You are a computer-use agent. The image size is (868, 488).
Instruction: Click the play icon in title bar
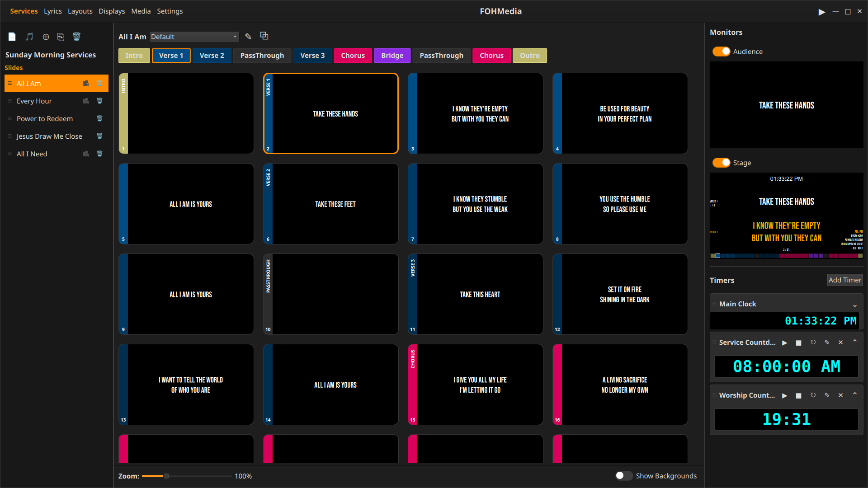click(821, 12)
